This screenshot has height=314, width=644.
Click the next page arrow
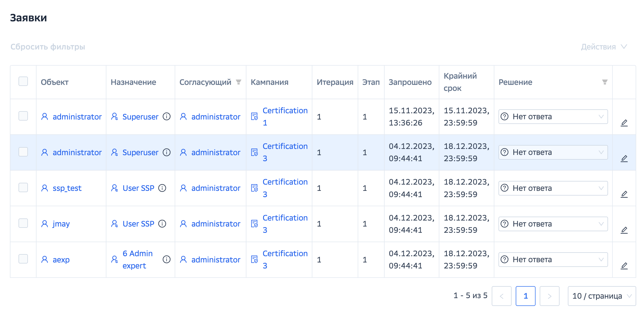tap(549, 296)
